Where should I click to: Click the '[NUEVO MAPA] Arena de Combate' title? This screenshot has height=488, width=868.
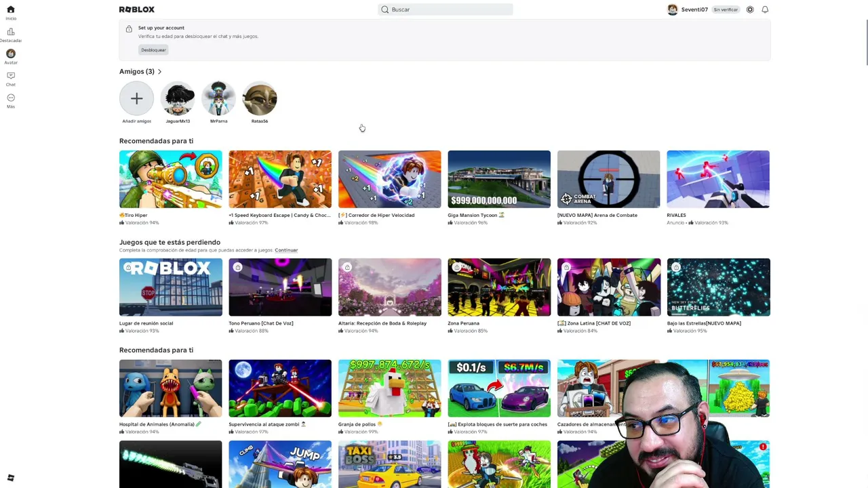(x=597, y=216)
